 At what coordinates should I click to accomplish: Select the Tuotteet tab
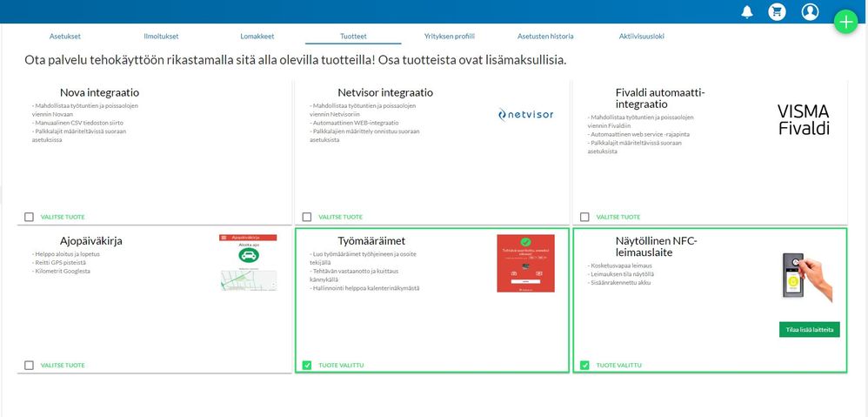[353, 37]
